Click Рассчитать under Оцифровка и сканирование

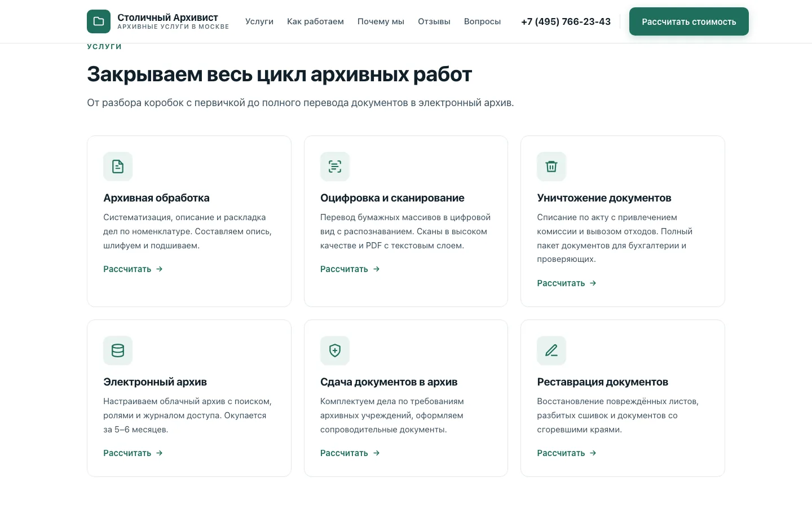click(350, 269)
